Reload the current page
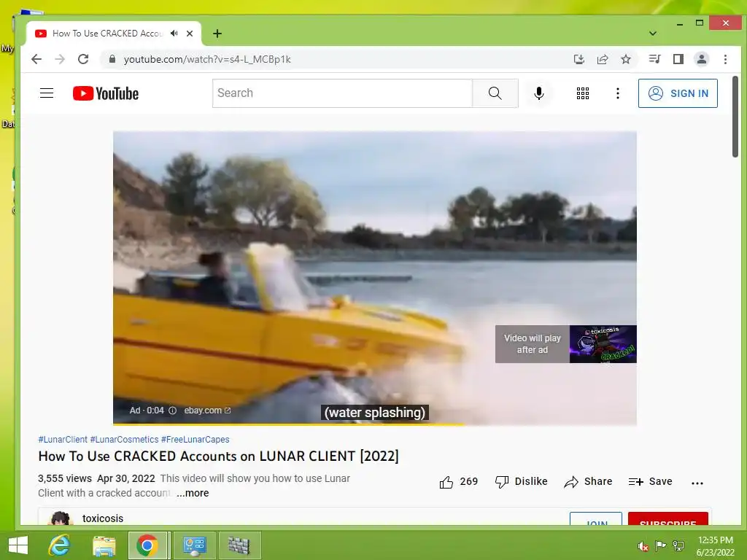This screenshot has height=560, width=747. point(83,59)
